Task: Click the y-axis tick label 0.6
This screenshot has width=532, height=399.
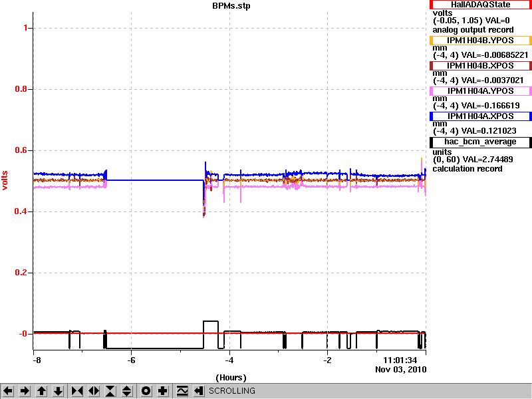Action: [21, 150]
